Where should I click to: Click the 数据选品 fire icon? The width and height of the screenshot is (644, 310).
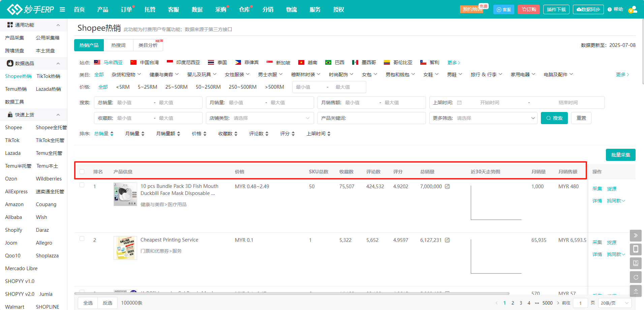point(10,63)
